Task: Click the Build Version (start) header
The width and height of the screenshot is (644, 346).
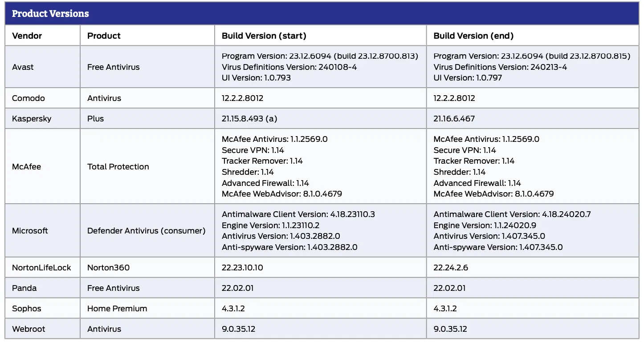Action: 264,36
